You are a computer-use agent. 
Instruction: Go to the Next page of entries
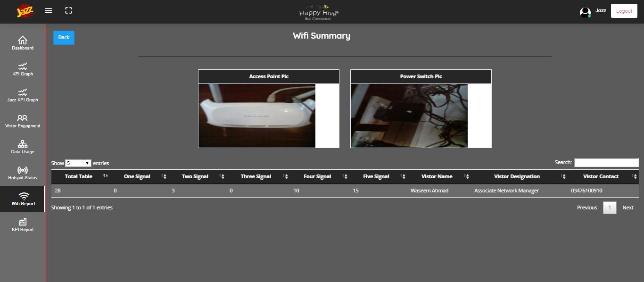627,207
